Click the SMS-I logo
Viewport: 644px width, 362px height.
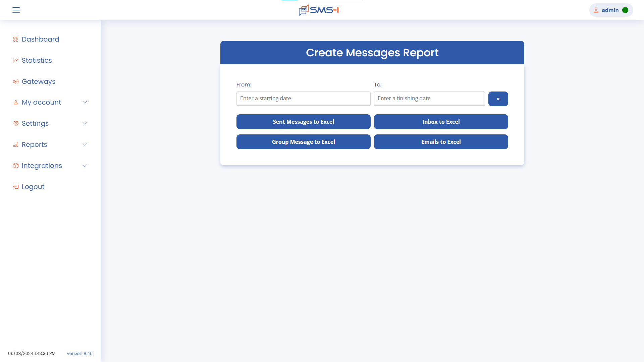click(319, 10)
